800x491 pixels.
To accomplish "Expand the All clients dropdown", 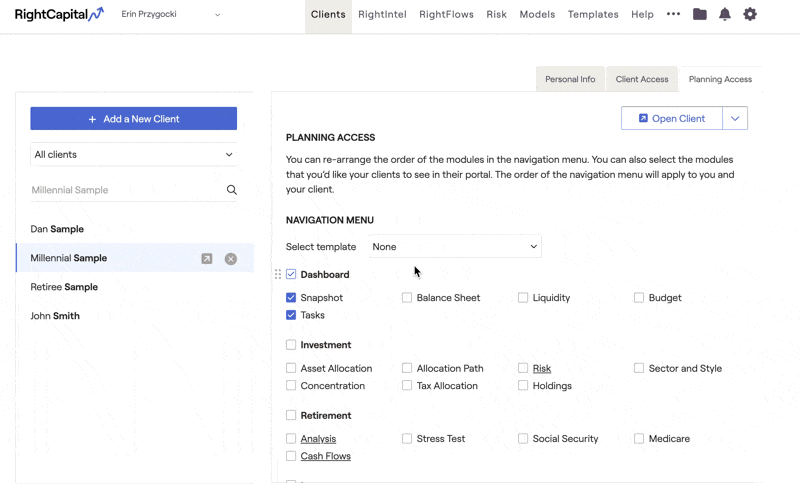I will [x=133, y=155].
